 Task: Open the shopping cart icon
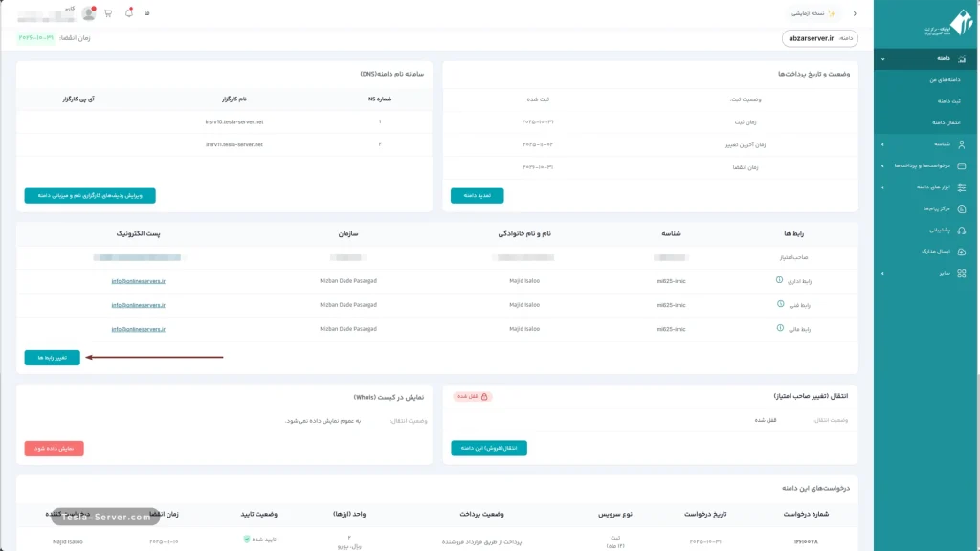coord(108,13)
